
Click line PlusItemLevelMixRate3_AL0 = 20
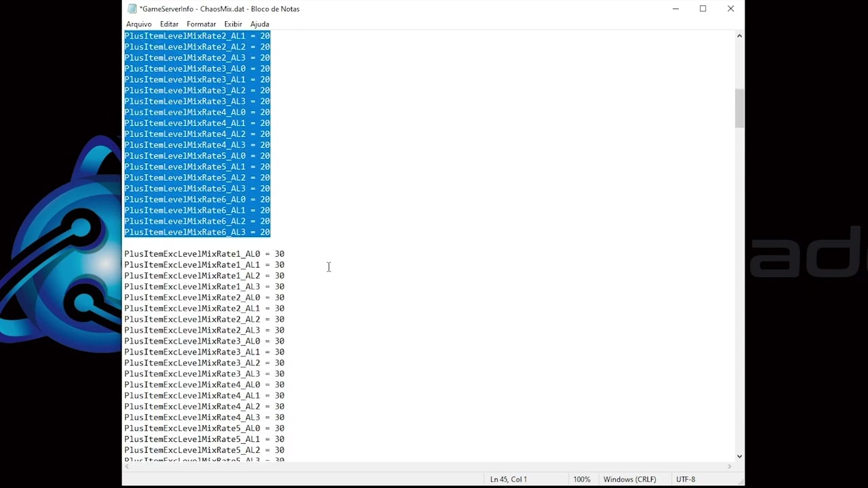[197, 68]
